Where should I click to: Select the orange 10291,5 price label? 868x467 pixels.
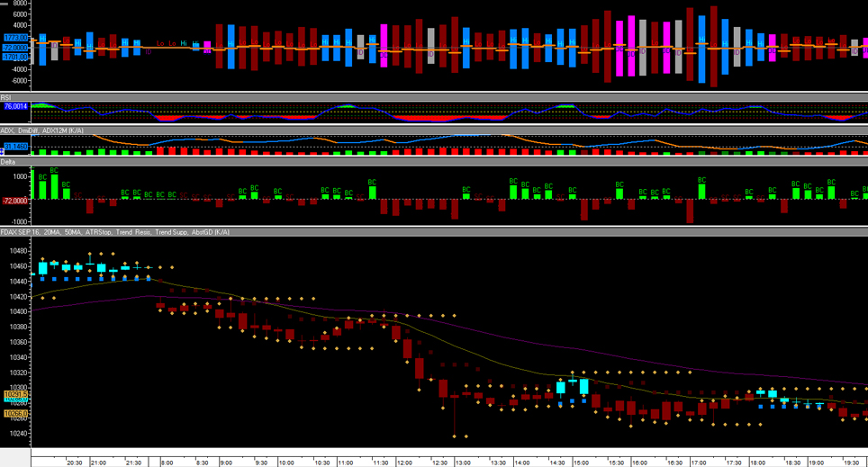15,394
